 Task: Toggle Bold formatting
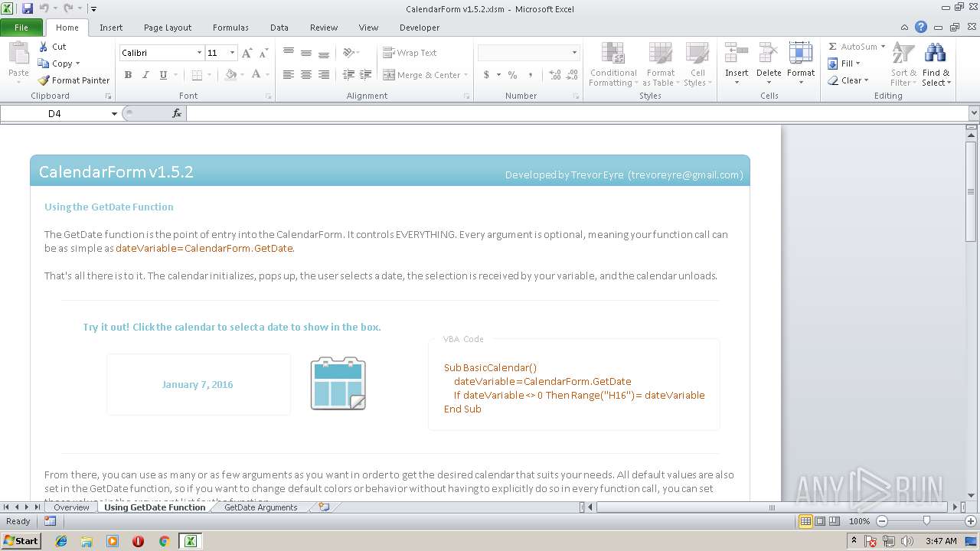128,75
